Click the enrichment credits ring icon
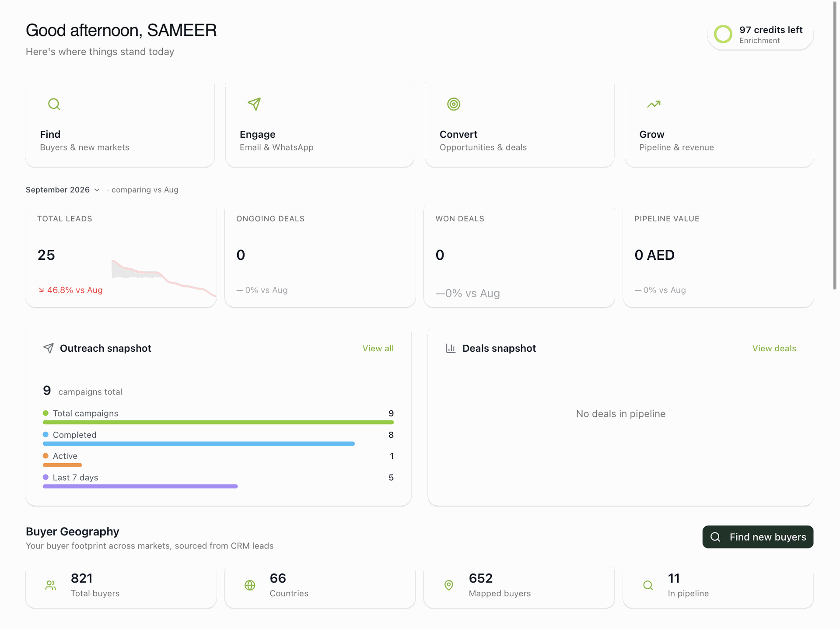This screenshot has width=840, height=629. pos(723,34)
